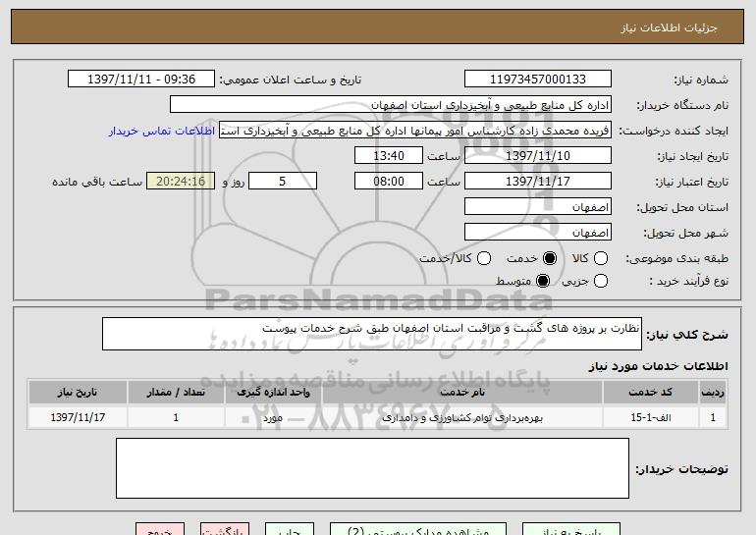756x535 pixels.
Task: Click the validity time field 08:00
Action: 389,182
